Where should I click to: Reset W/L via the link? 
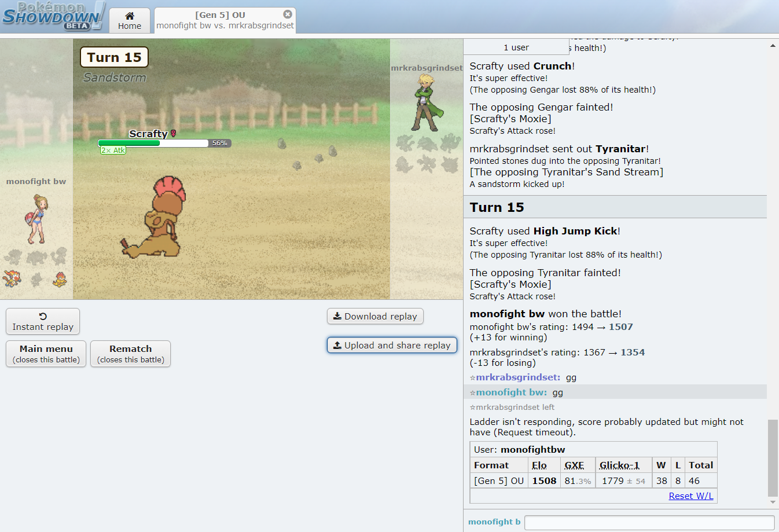click(691, 496)
